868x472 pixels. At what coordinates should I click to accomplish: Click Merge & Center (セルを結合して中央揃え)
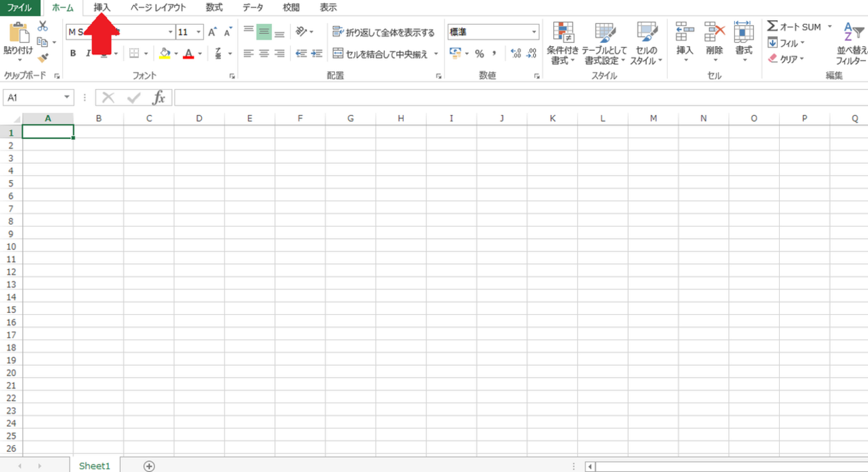pos(380,54)
